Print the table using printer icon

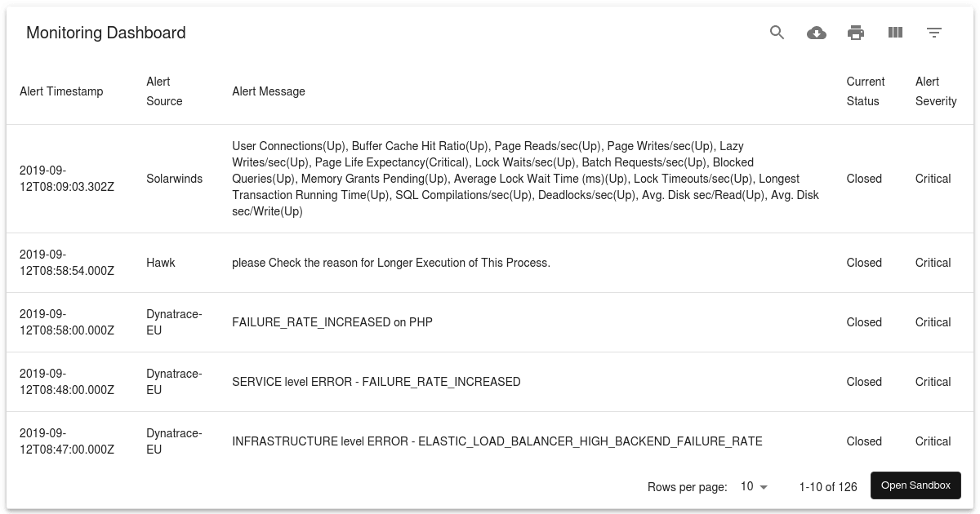[x=855, y=33]
